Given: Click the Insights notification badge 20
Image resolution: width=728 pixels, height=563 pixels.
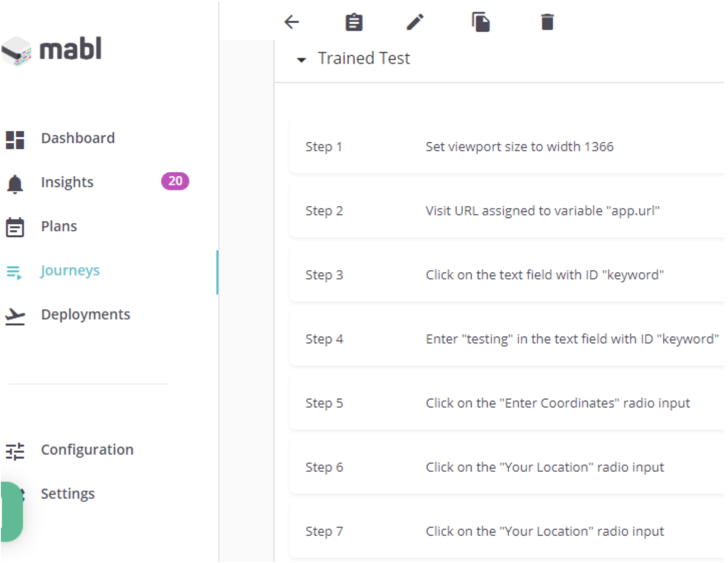Looking at the screenshot, I should [175, 182].
